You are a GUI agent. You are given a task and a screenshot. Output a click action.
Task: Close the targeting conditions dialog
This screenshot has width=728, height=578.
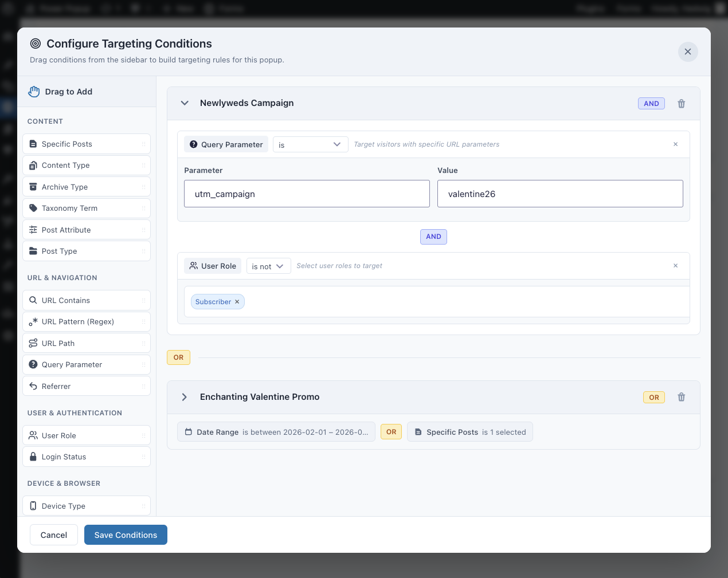[x=687, y=52]
